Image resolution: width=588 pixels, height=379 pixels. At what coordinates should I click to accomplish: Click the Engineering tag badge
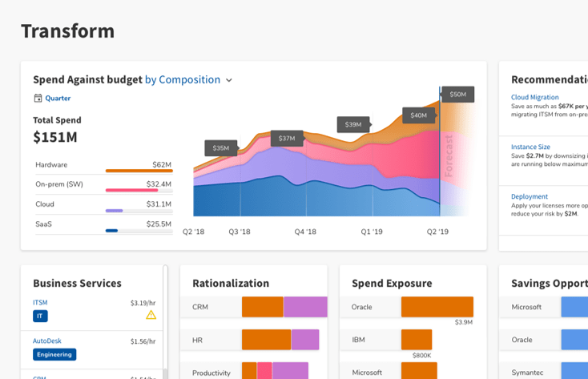tap(54, 354)
